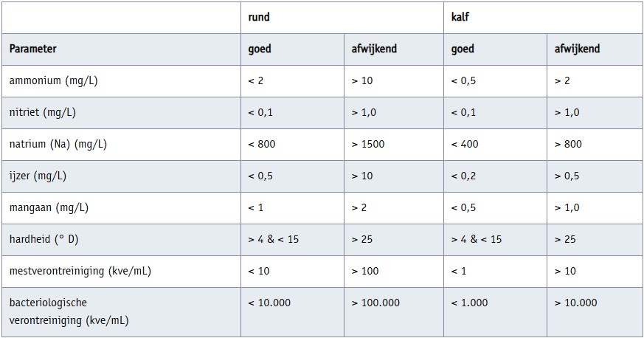Select the "ammonium (mg/L)" row label
The height and width of the screenshot is (338, 644).
coord(53,80)
